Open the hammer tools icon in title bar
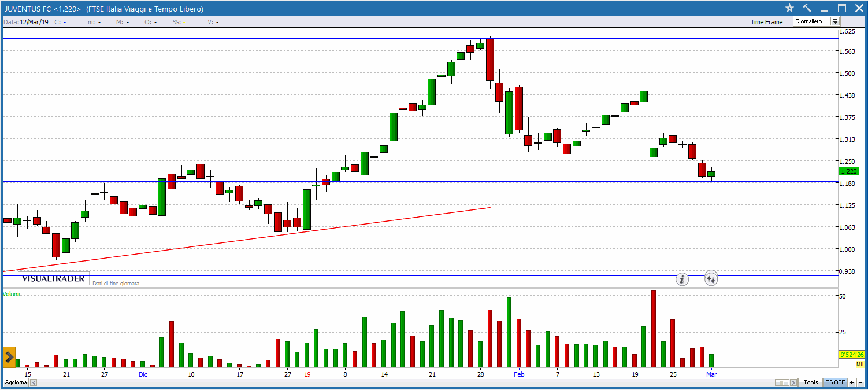Screen dimensions: 868x390 pyautogui.click(x=807, y=8)
